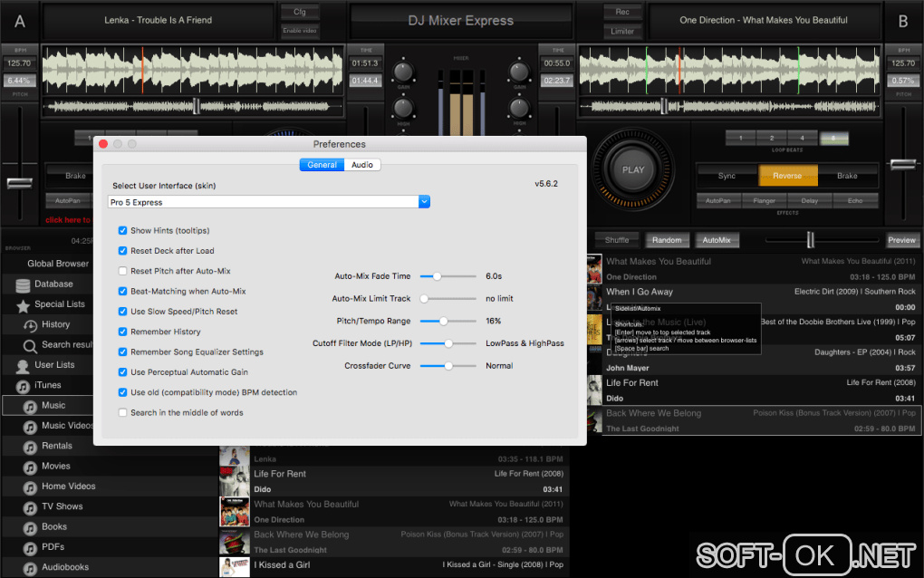924x578 pixels.
Task: Toggle Show Hints (tooltips) checkbox
Action: pos(122,230)
